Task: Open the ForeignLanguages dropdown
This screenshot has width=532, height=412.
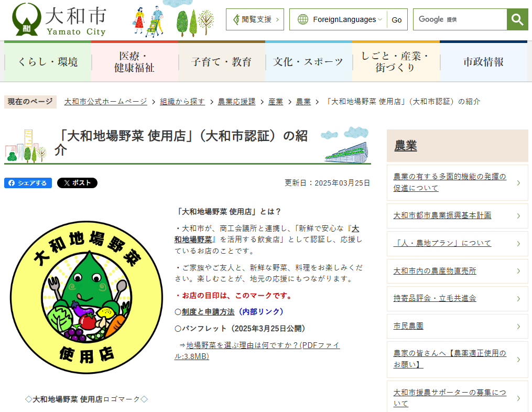Action: tap(348, 20)
